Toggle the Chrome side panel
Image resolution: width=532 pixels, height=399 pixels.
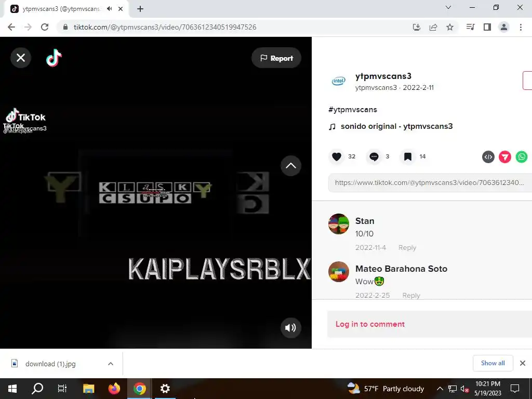(487, 27)
